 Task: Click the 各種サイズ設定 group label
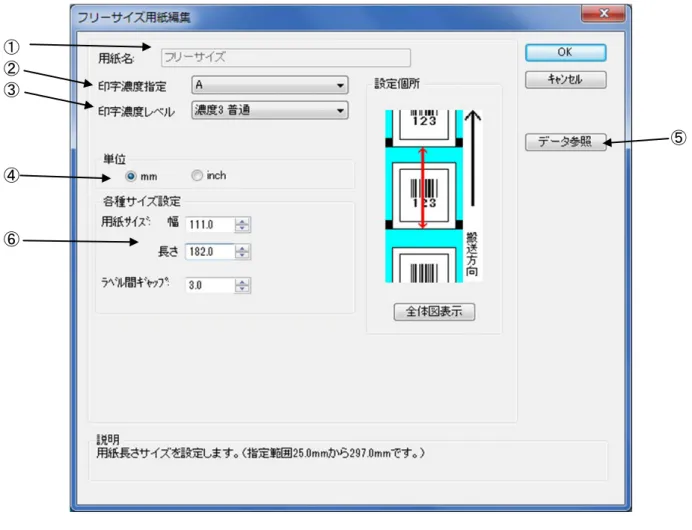click(142, 202)
